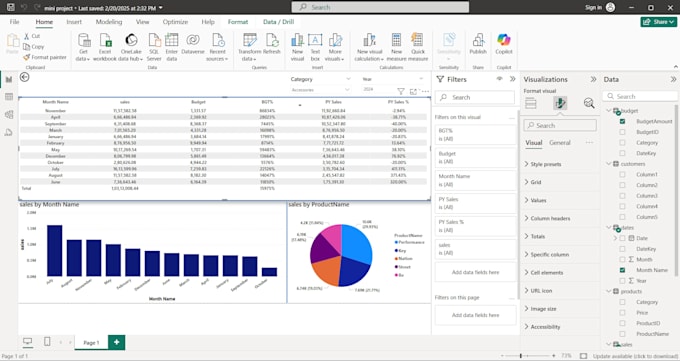
Task: Check the DateKey field under budget
Action: pos(622,153)
